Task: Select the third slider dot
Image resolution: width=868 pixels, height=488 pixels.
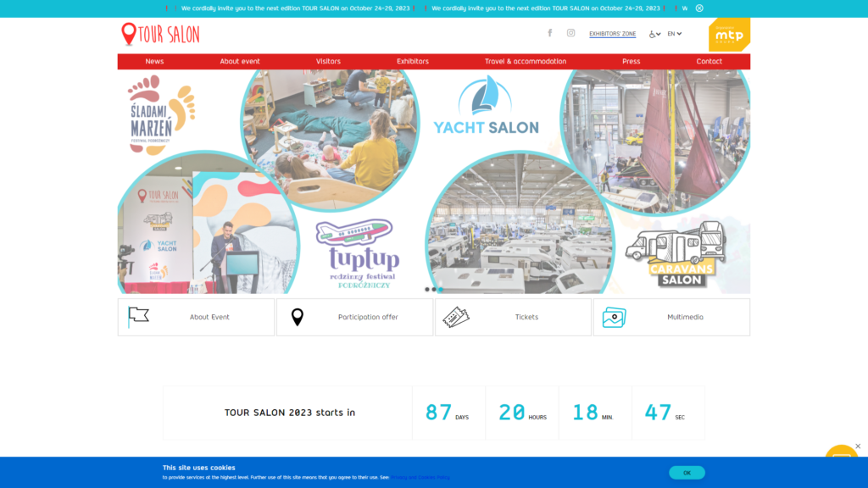Action: pyautogui.click(x=441, y=290)
